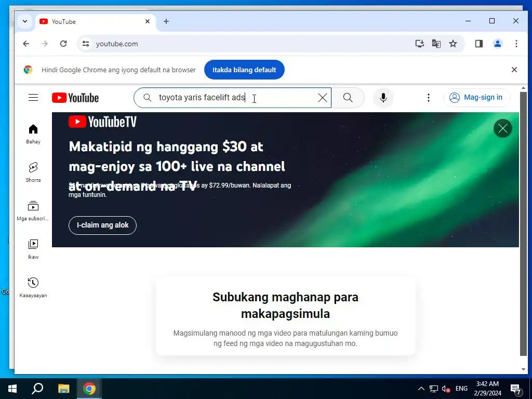Screen dimensions: 532x399
Task: Open the clock showing 3:42 AM
Action: pos(487,389)
